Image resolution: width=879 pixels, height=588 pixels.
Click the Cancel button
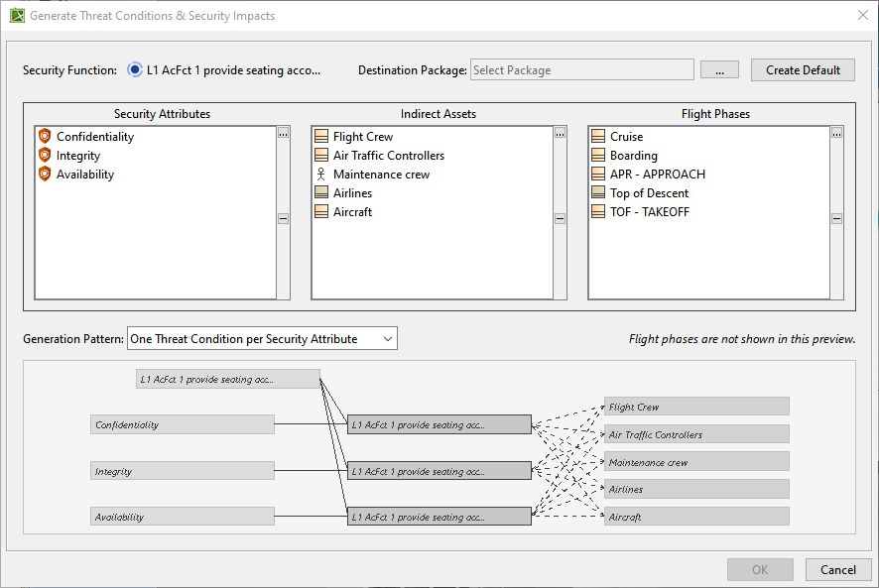(838, 570)
